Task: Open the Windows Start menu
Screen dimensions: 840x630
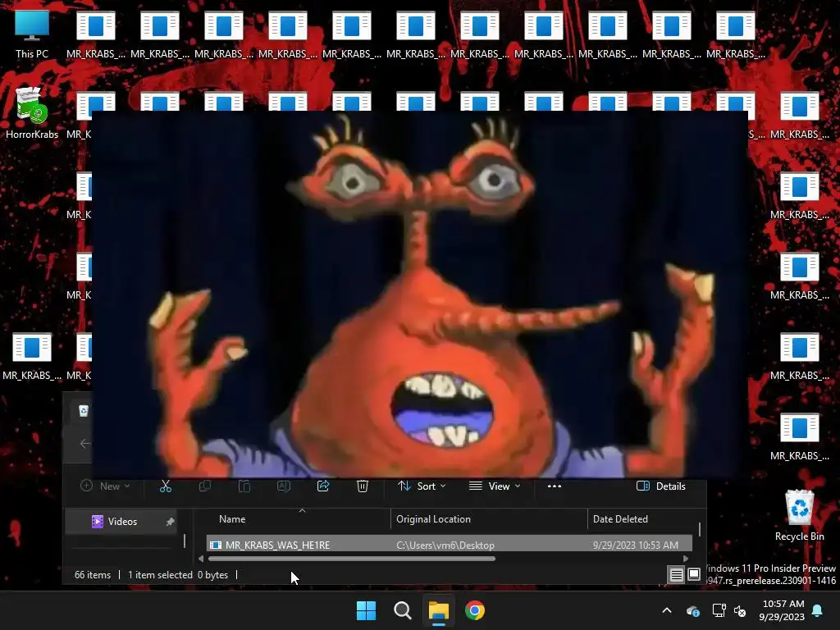Action: [x=367, y=610]
